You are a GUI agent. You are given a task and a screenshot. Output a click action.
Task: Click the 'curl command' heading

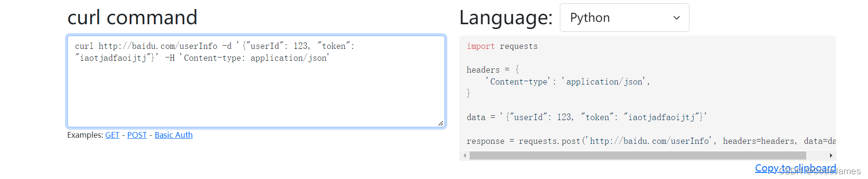tap(132, 18)
